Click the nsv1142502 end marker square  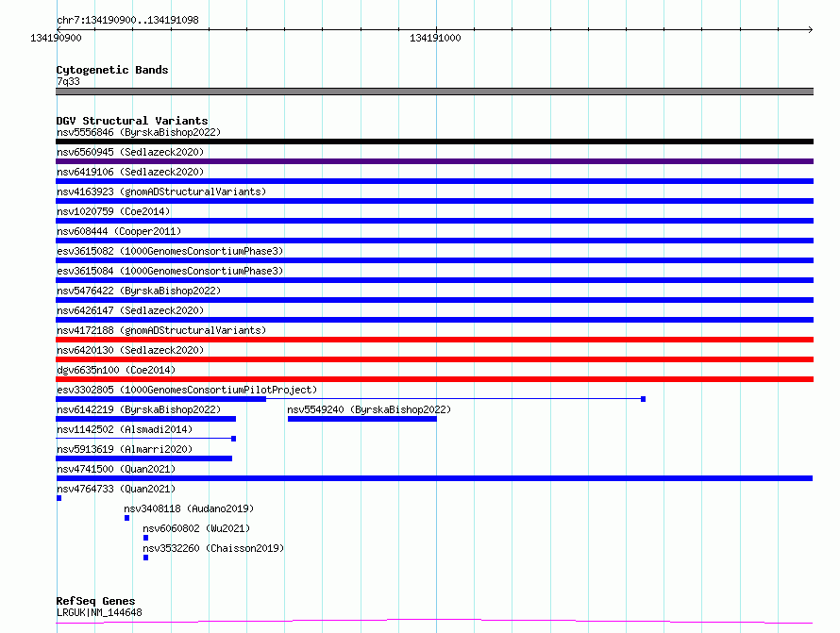(x=233, y=439)
